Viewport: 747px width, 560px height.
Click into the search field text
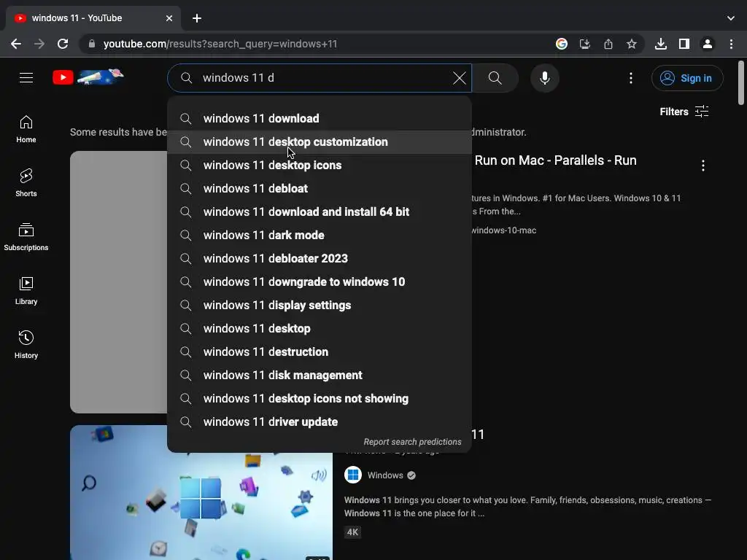[320, 78]
